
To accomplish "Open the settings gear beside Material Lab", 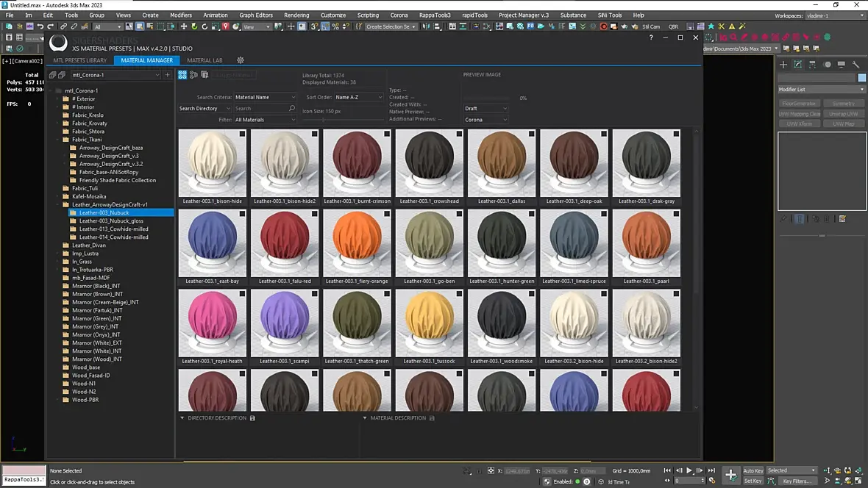I will point(240,60).
